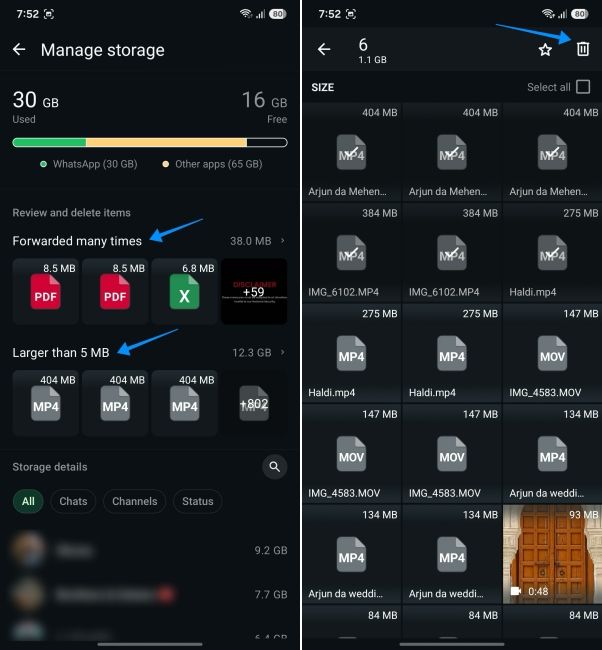Open the Larger than 5 MB heading
Viewport: 602px width, 650px height.
[61, 352]
